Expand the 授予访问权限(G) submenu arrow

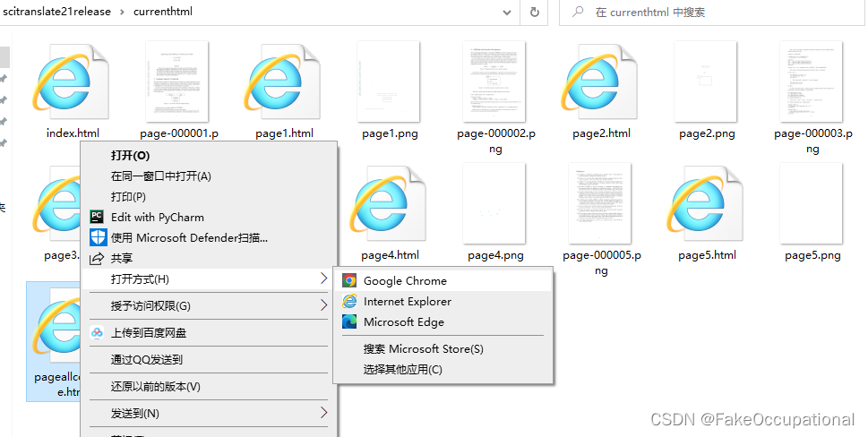(324, 305)
